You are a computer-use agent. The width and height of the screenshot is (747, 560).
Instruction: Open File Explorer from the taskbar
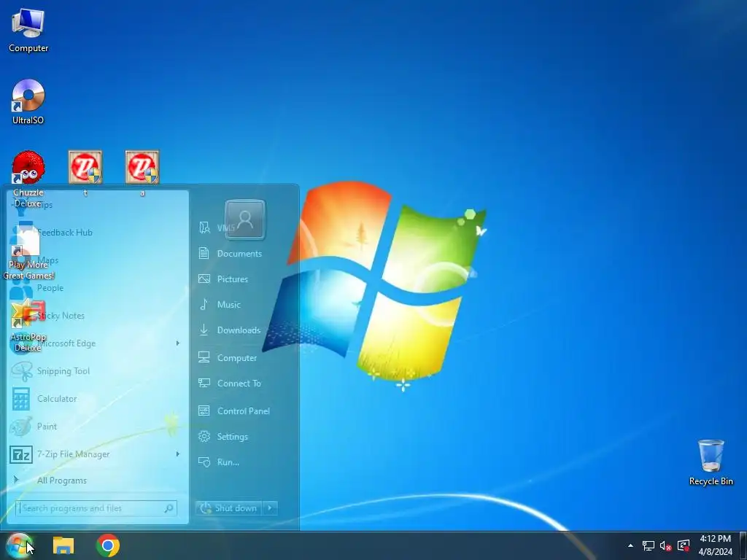63,545
